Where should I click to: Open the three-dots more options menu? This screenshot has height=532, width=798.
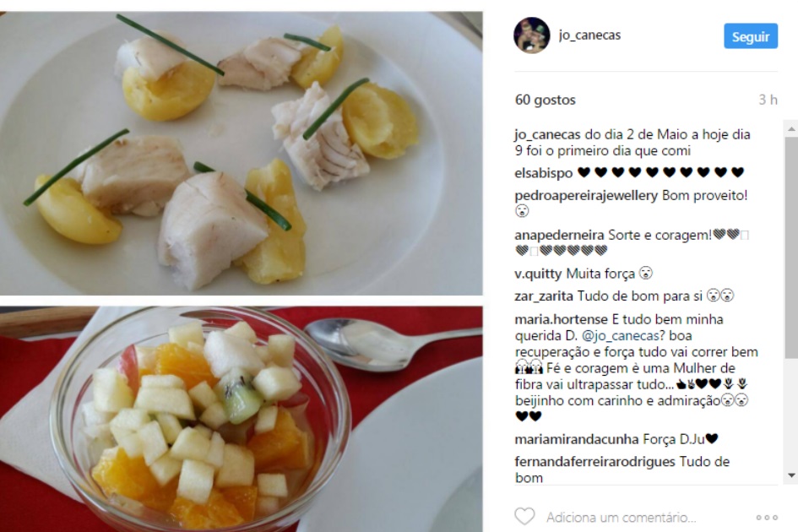767,518
